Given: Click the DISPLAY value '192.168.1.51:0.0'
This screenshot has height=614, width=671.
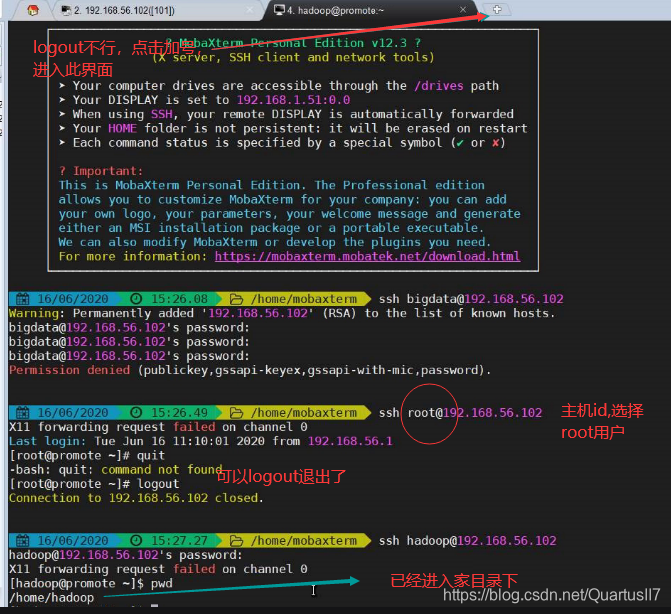Looking at the screenshot, I should pyautogui.click(x=294, y=100).
